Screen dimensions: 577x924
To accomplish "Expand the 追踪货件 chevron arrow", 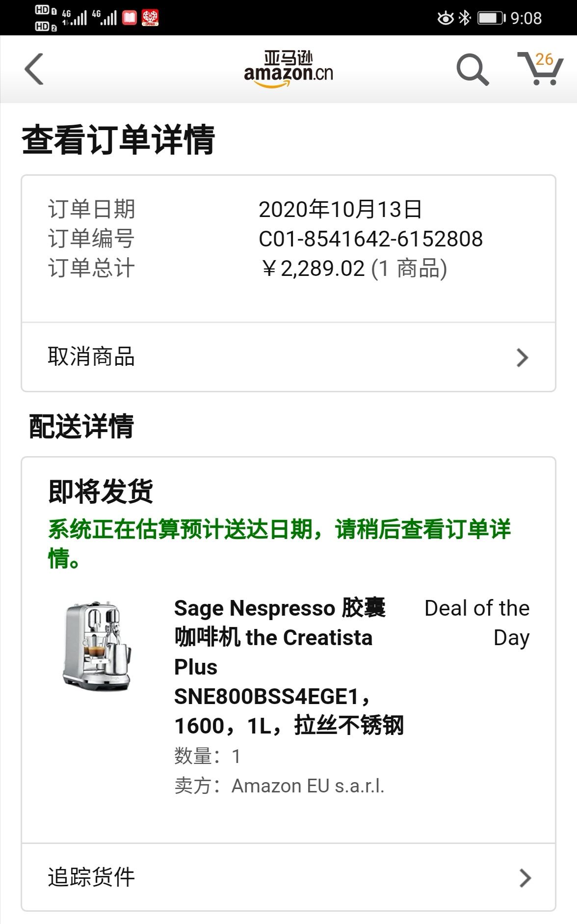I will tap(525, 878).
